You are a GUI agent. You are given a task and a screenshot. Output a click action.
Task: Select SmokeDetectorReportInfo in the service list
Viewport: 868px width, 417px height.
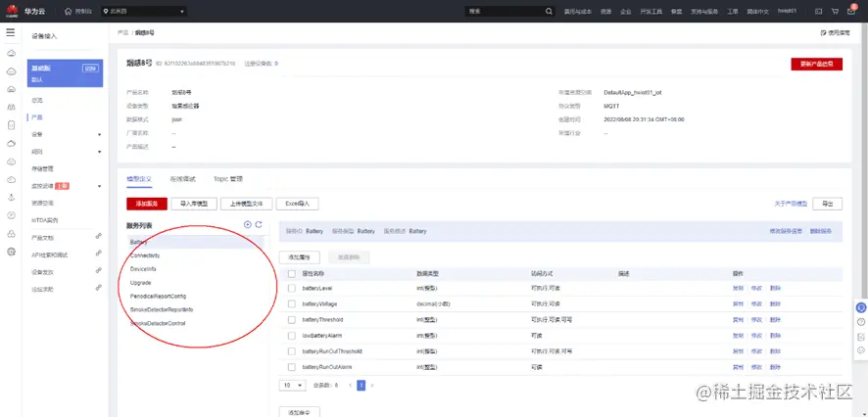coord(161,309)
